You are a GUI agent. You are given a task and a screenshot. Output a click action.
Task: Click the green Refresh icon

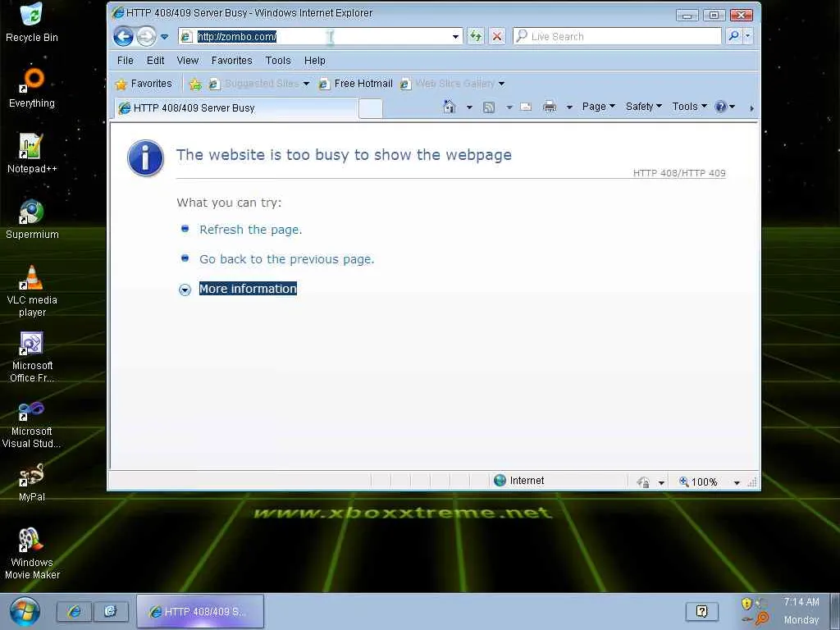(x=475, y=36)
